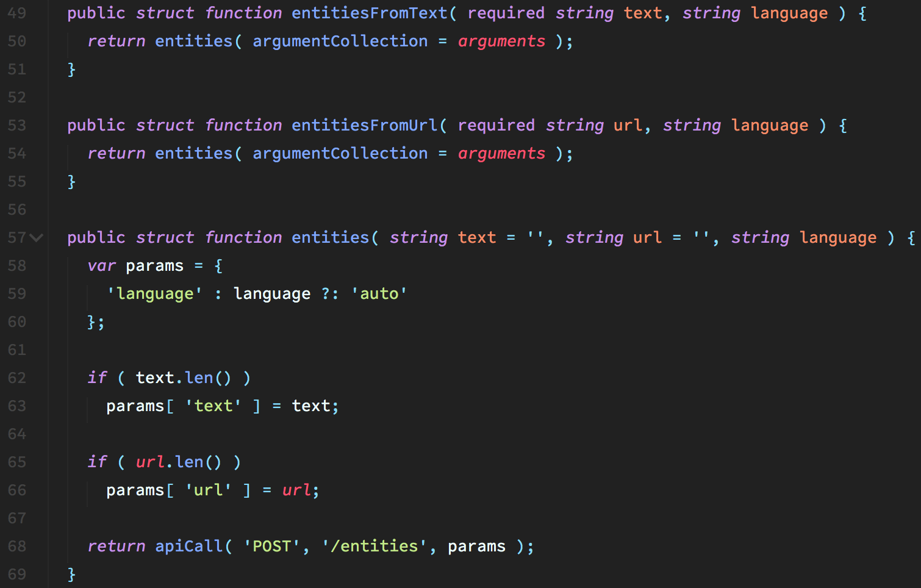This screenshot has height=588, width=921.
Task: Click 'if' keyword on line 65
Action: (x=97, y=462)
